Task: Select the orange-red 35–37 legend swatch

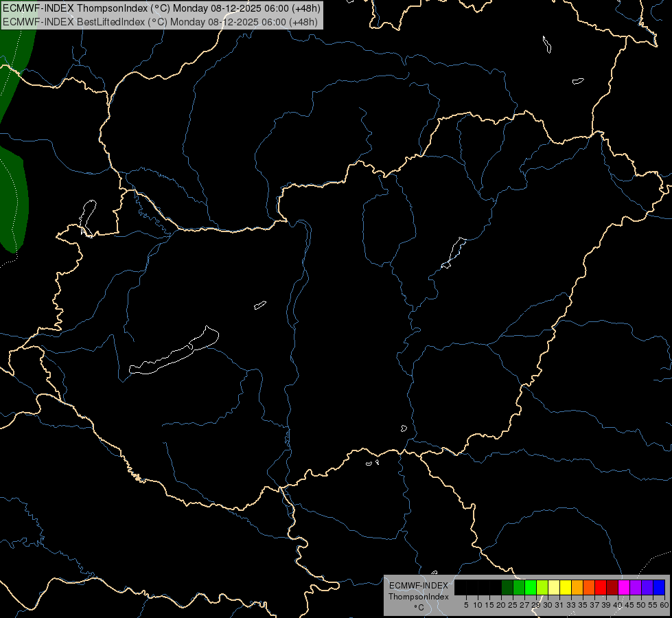Action: click(589, 587)
